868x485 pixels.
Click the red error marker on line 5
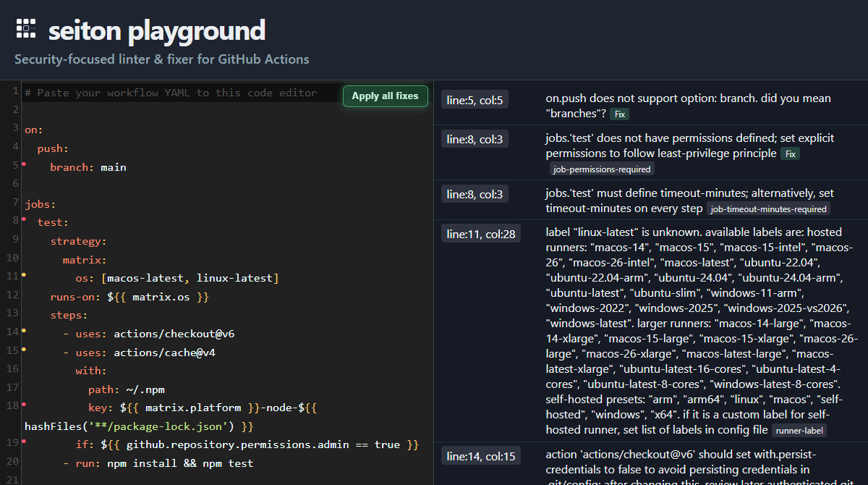coord(23,165)
